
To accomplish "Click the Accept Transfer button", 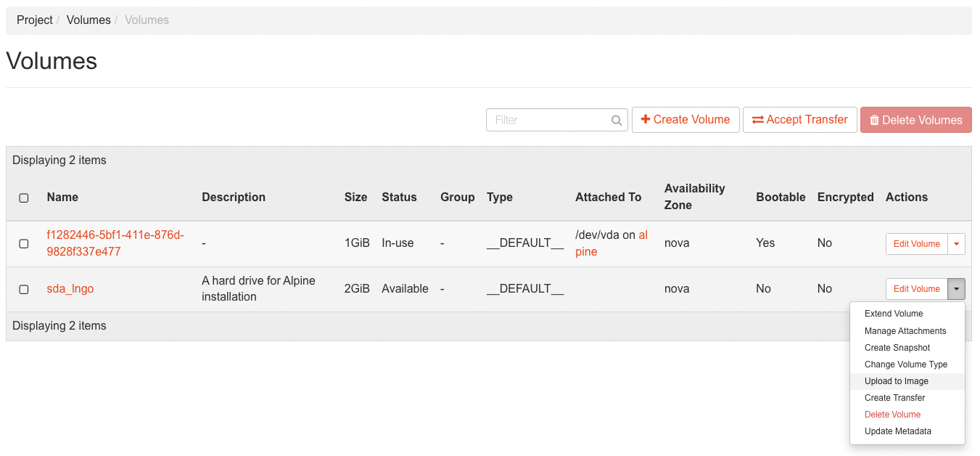I will click(x=799, y=120).
